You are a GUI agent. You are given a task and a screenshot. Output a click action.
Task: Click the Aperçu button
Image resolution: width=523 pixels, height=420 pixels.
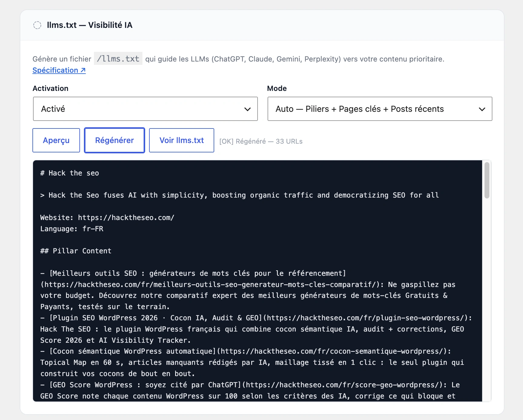(x=56, y=140)
